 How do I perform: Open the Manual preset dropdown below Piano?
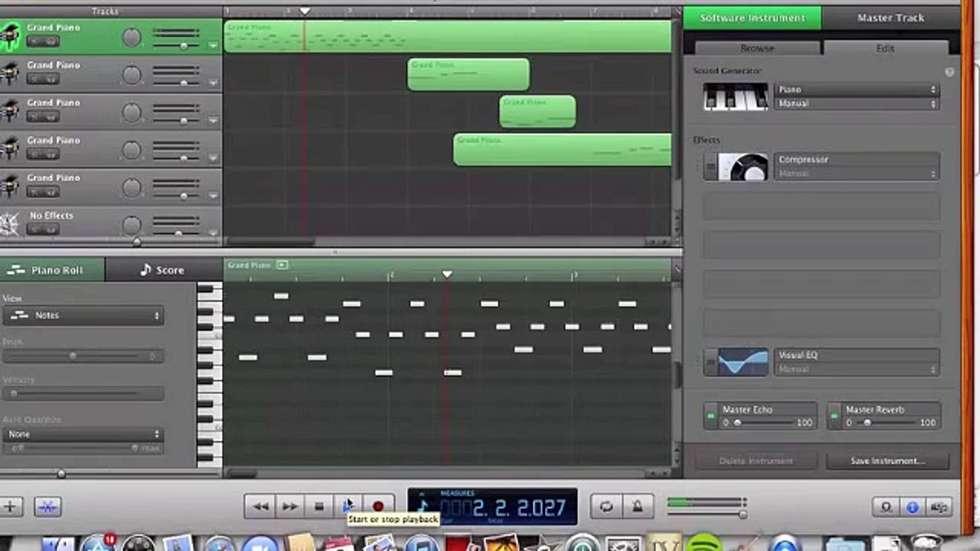pos(856,104)
